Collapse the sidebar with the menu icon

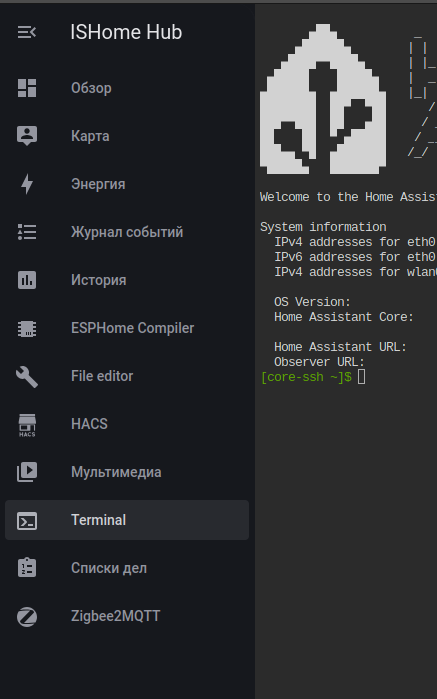tap(27, 32)
